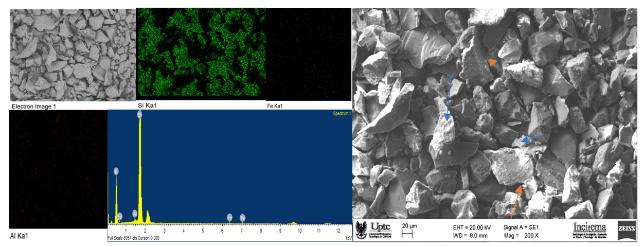Click the Uptc university crest logo
The width and height of the screenshot is (644, 246).
coord(361,230)
